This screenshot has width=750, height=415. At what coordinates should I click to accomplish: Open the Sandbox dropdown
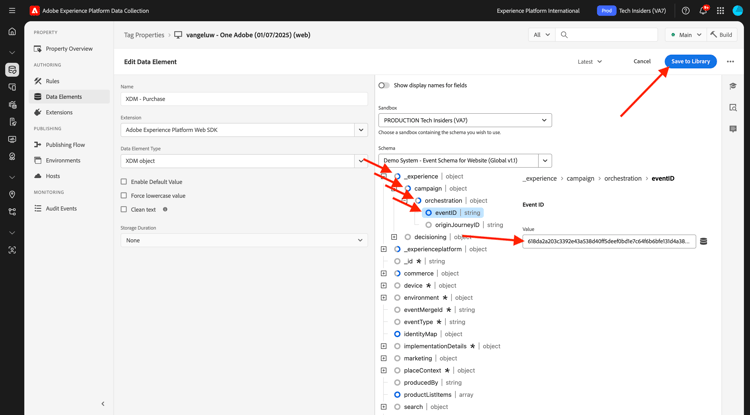(465, 120)
